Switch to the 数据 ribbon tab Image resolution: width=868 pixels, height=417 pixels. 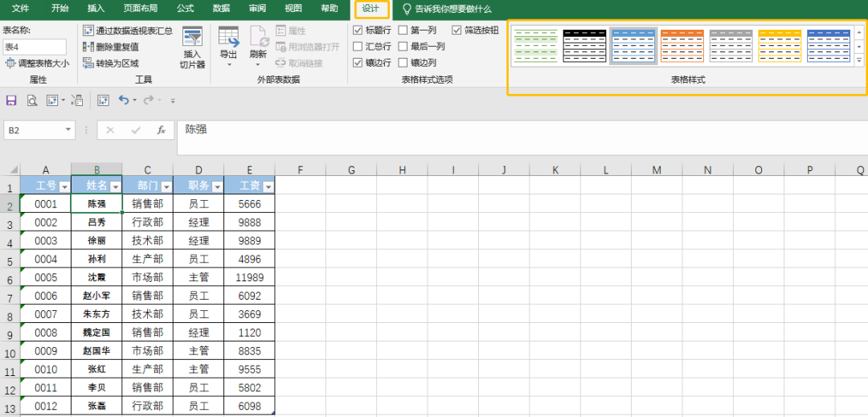click(222, 9)
